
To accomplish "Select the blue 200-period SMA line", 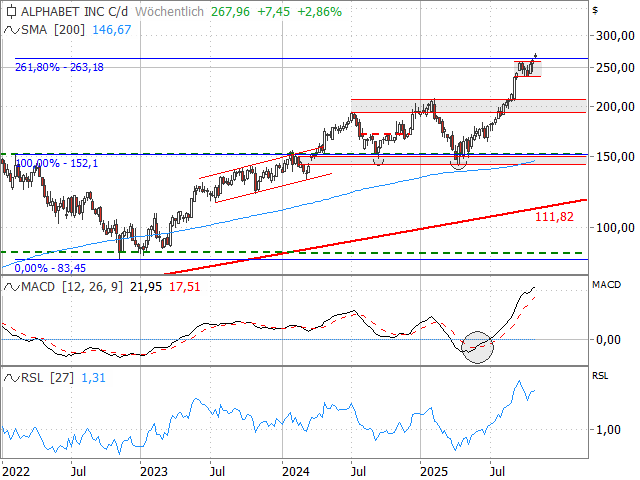I will pyautogui.click(x=300, y=199).
